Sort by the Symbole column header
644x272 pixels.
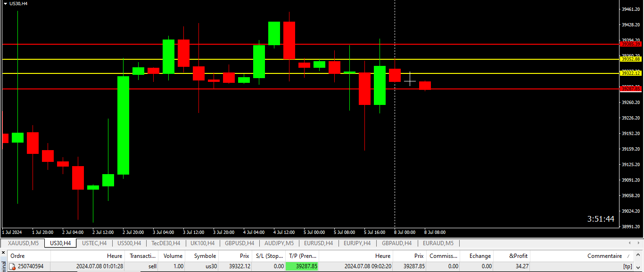[202, 256]
